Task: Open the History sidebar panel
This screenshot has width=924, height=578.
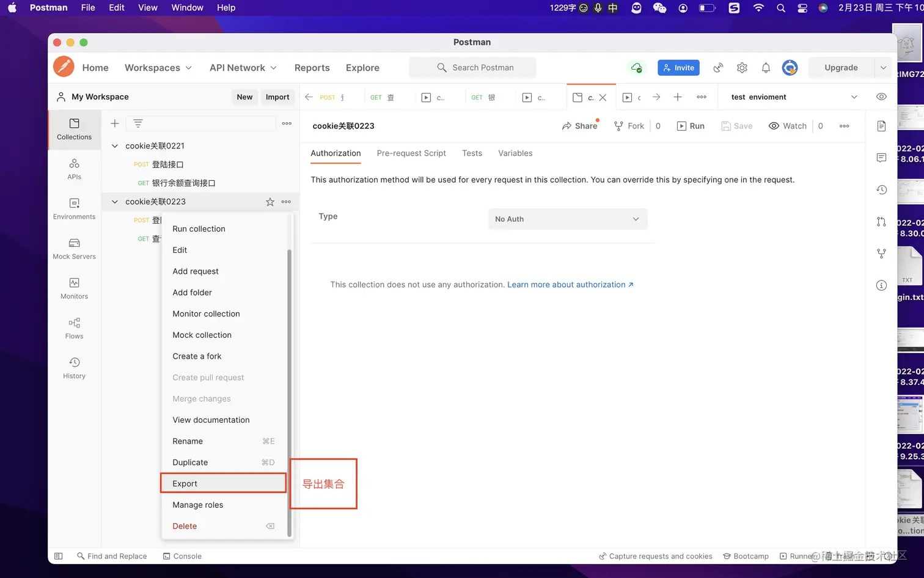Action: click(74, 368)
